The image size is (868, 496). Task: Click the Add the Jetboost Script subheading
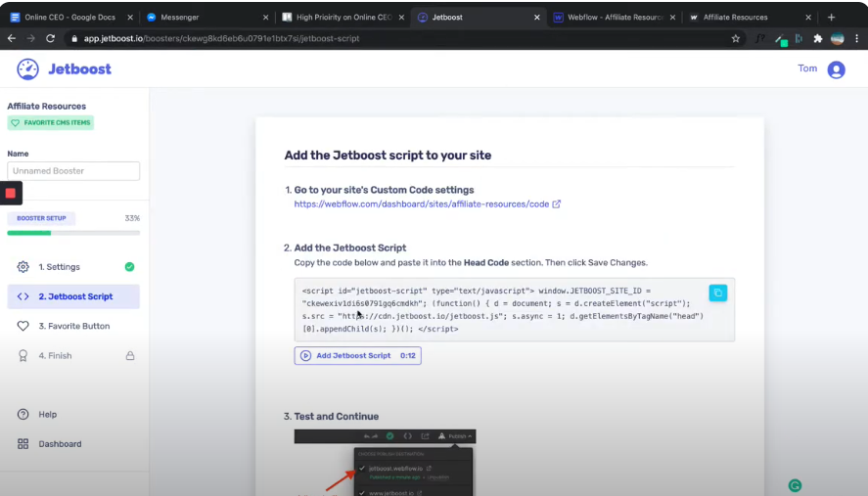pyautogui.click(x=350, y=248)
